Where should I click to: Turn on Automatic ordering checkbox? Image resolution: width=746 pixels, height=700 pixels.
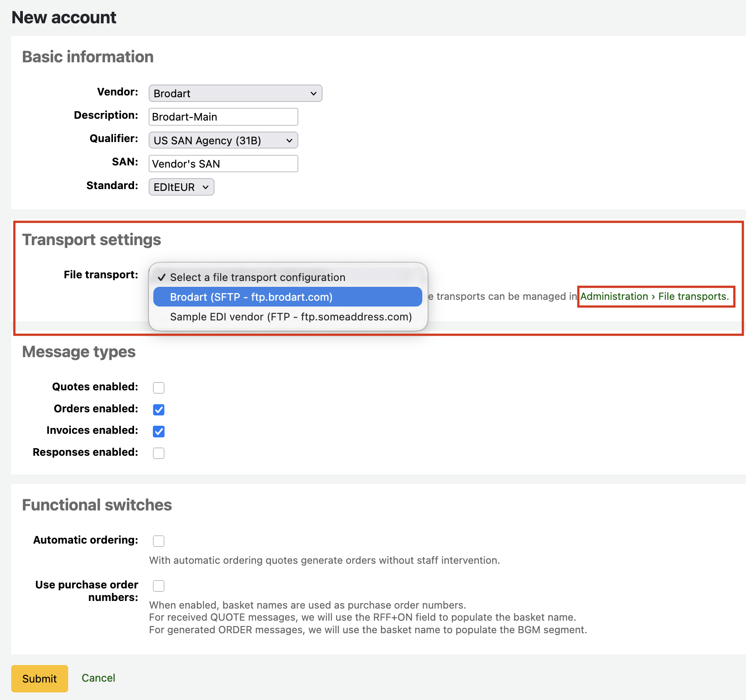point(159,541)
